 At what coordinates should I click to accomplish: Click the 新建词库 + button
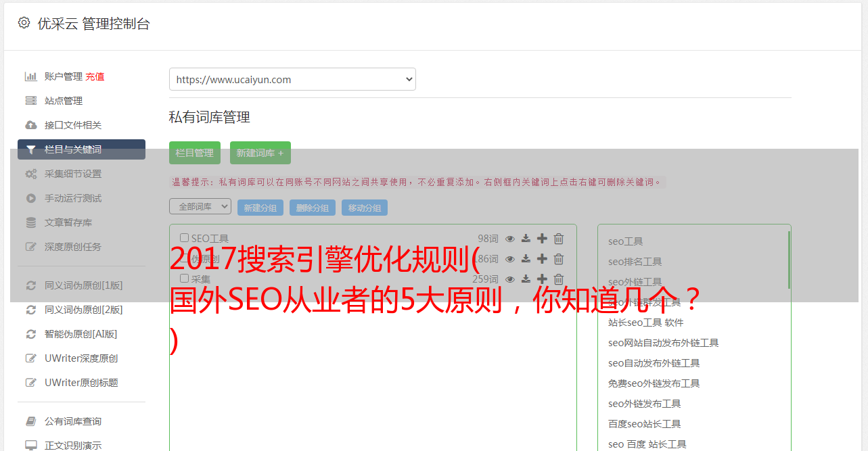click(260, 153)
